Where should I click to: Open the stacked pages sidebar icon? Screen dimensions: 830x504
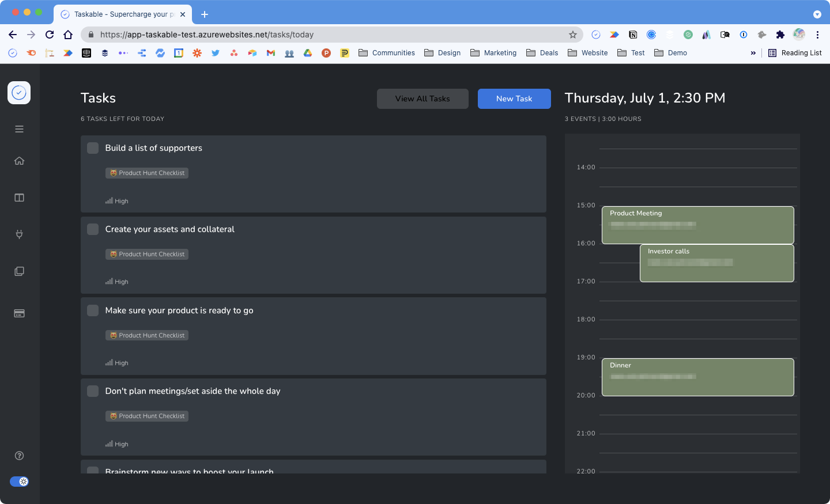pyautogui.click(x=19, y=271)
